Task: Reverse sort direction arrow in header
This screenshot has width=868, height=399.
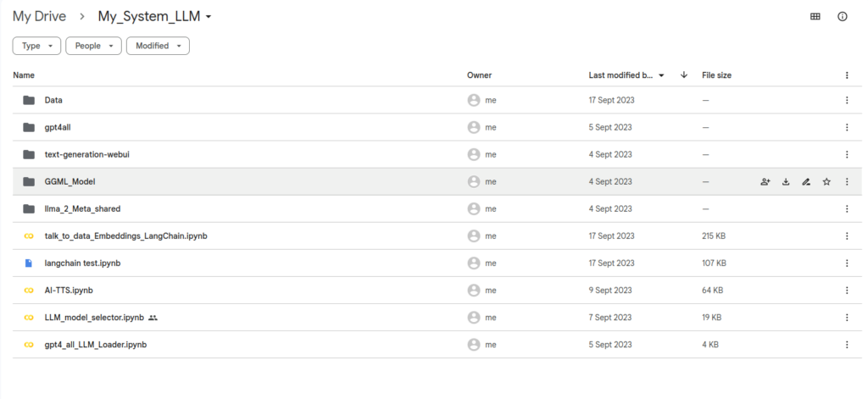Action: [684, 75]
